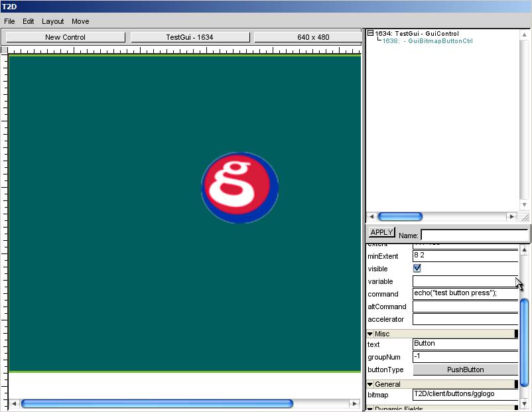Click the TestGui - 1634 button
532x412 pixels.
point(190,37)
